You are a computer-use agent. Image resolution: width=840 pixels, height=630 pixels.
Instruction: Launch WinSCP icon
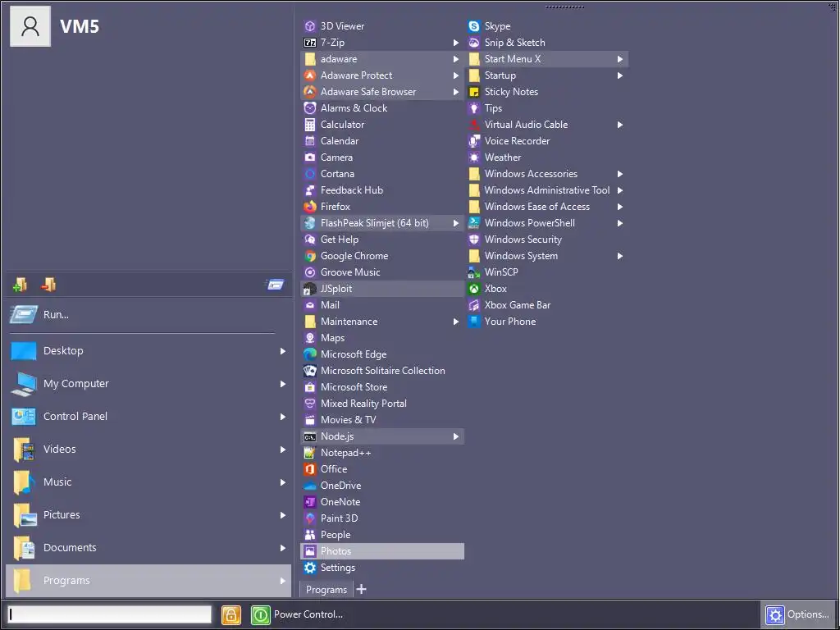(x=473, y=272)
